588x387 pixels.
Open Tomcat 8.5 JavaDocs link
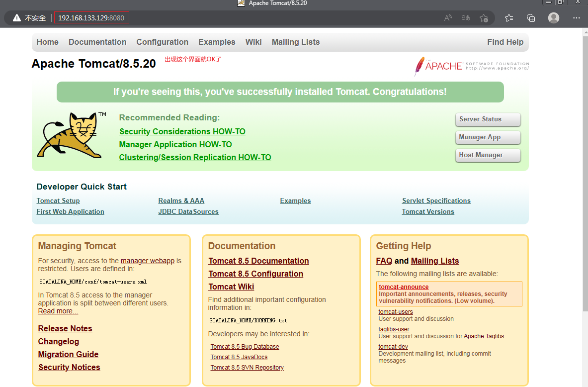[239, 357]
